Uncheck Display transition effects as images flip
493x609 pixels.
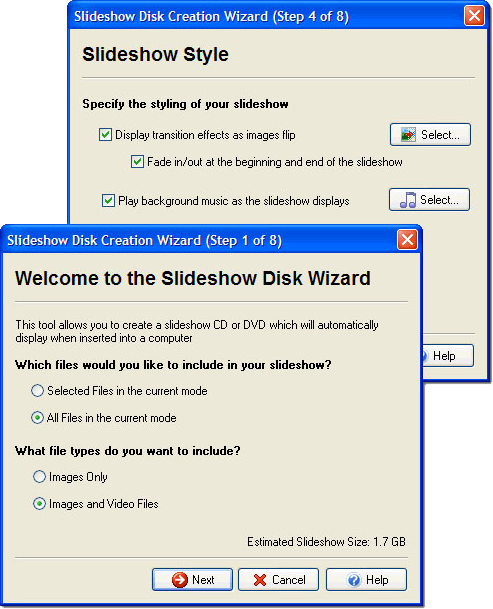tap(105, 135)
